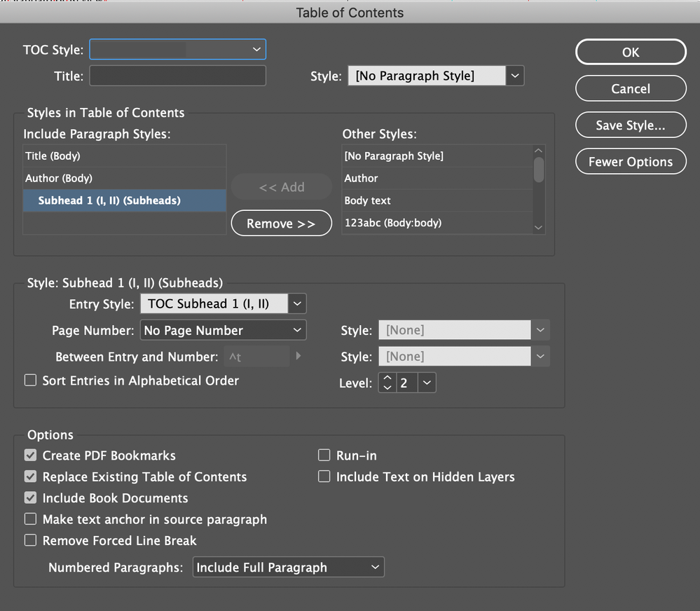Select Title (Body) in included styles
The height and width of the screenshot is (611, 700).
coord(125,156)
